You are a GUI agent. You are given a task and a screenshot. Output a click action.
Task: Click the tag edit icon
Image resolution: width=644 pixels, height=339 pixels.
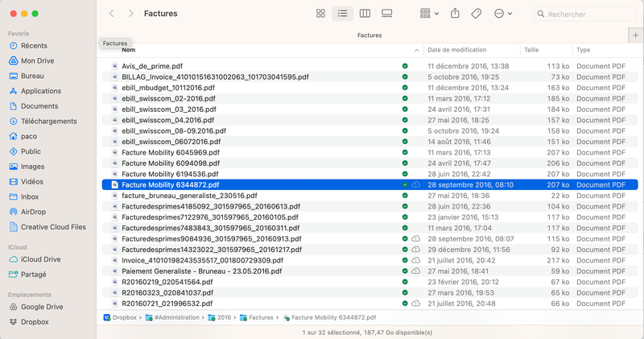coord(476,14)
